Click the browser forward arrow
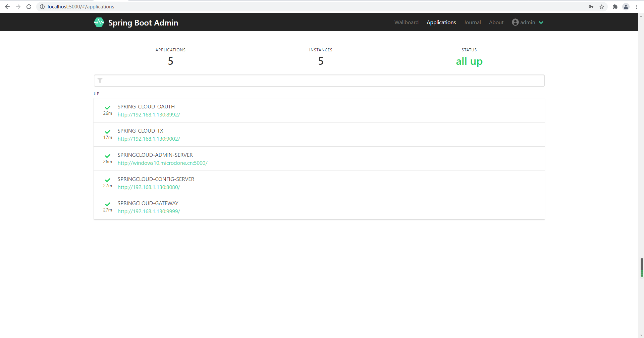 tap(18, 7)
